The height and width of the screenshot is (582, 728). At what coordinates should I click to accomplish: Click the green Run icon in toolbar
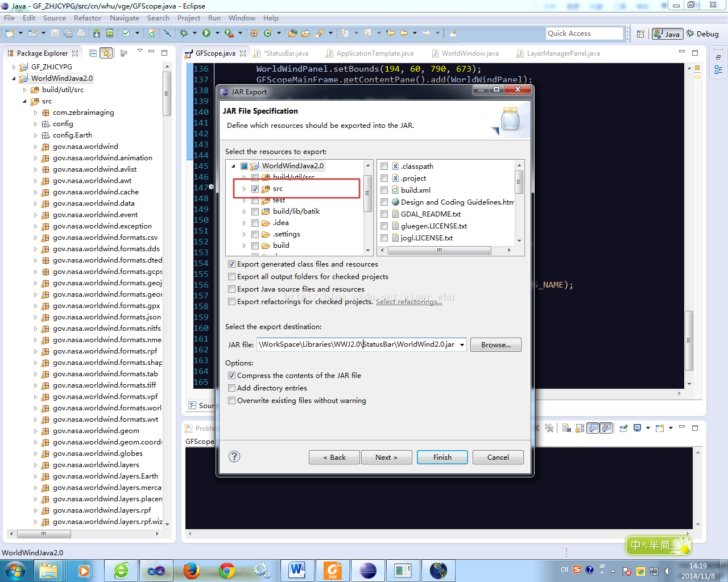click(x=206, y=34)
